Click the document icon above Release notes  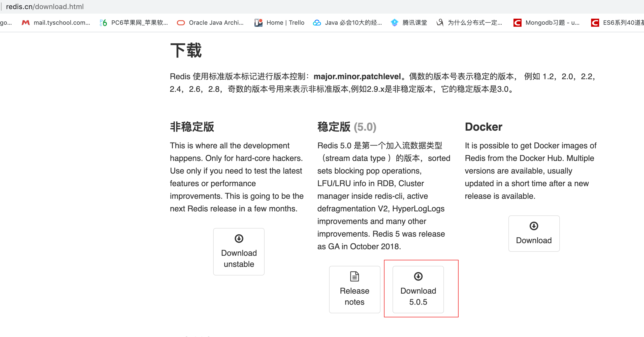point(355,276)
